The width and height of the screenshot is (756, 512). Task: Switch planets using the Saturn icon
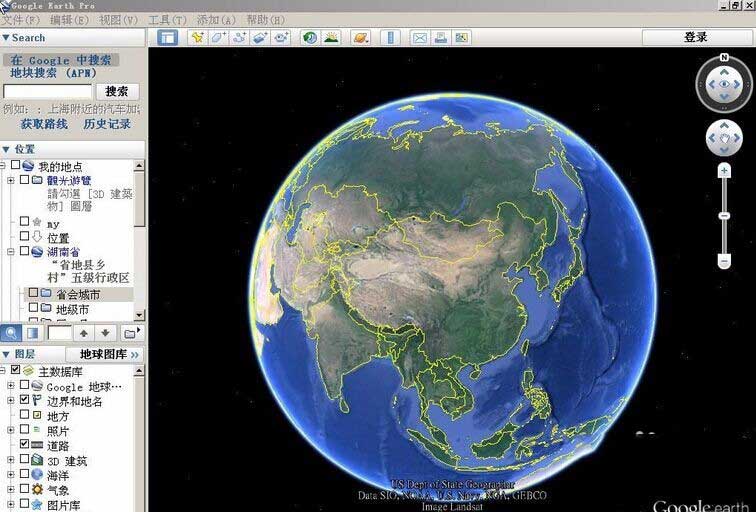coord(361,38)
